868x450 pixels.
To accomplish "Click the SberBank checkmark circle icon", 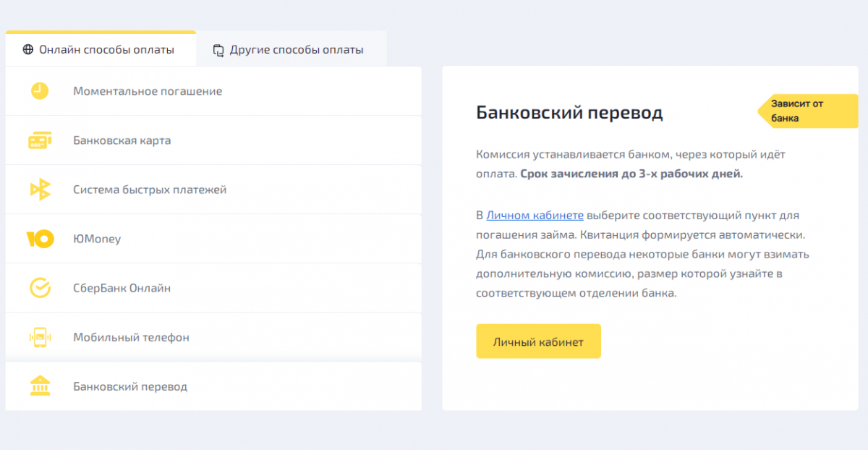I will [40, 288].
